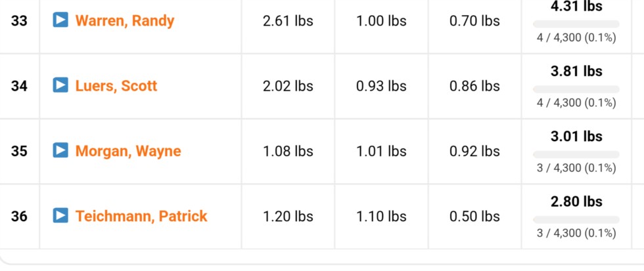The height and width of the screenshot is (271, 644).
Task: Click the 4.31 lbs total weight
Action: [x=576, y=7]
